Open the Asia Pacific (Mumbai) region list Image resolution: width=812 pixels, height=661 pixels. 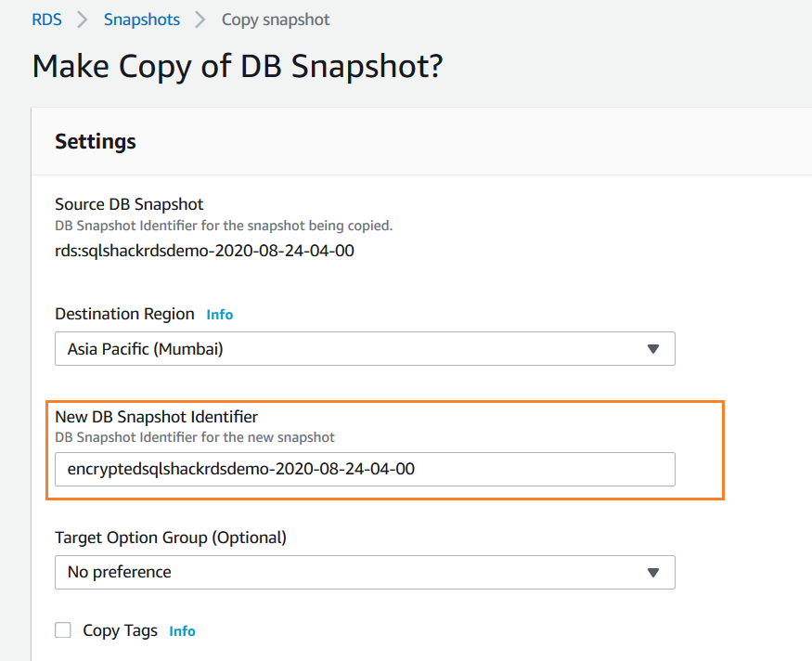(364, 348)
